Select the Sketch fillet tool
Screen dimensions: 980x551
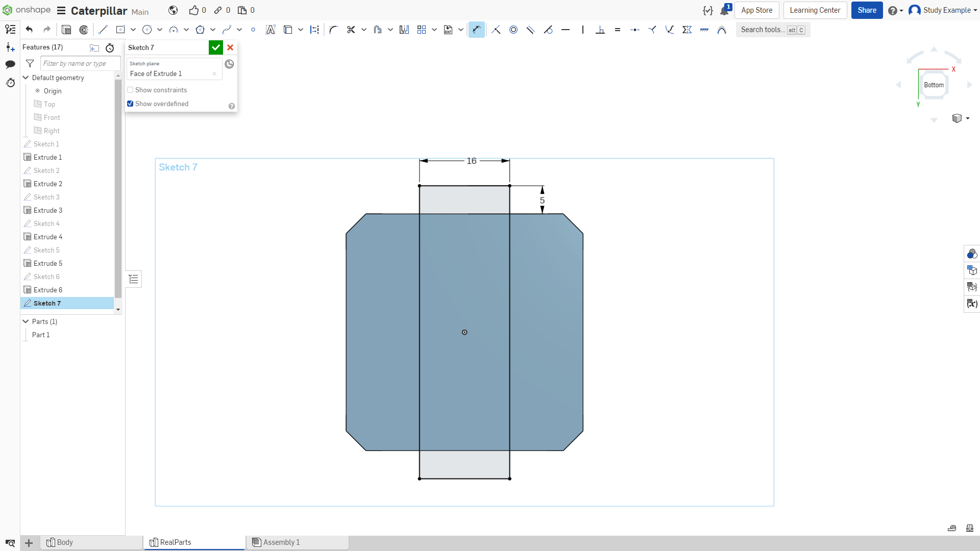[x=333, y=30]
